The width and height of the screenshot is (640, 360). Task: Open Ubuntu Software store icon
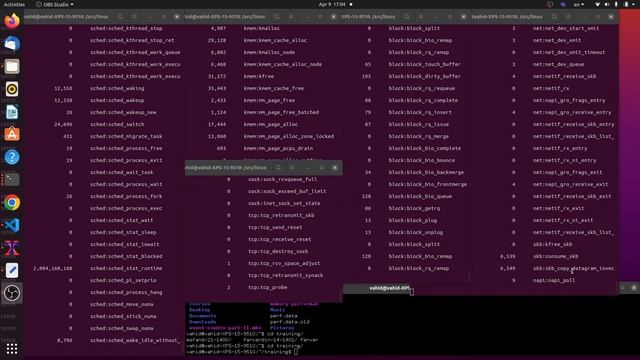point(12,134)
